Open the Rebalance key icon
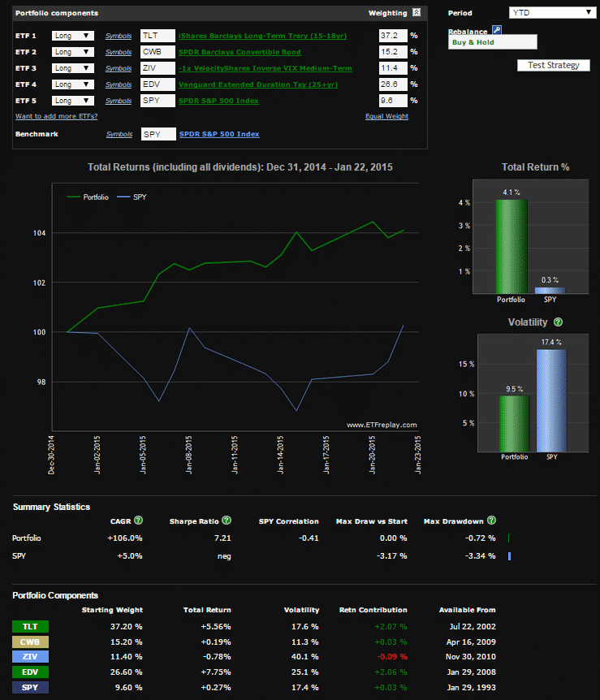The width and height of the screenshot is (600, 700). (497, 30)
